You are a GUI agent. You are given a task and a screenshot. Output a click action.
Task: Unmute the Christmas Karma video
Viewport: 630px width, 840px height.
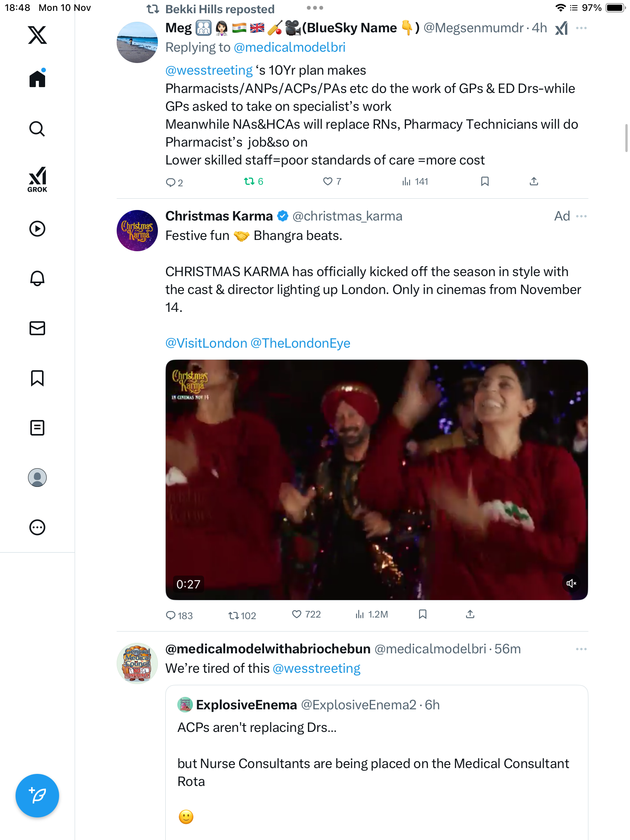[571, 583]
